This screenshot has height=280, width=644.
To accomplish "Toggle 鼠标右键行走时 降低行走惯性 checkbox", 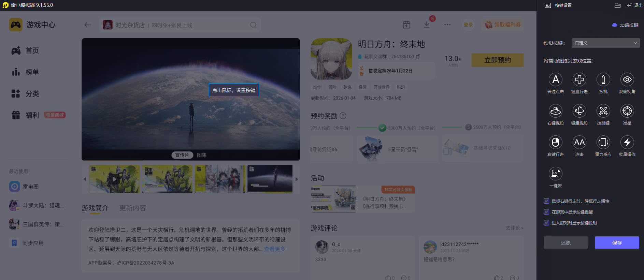I will click(x=546, y=201).
